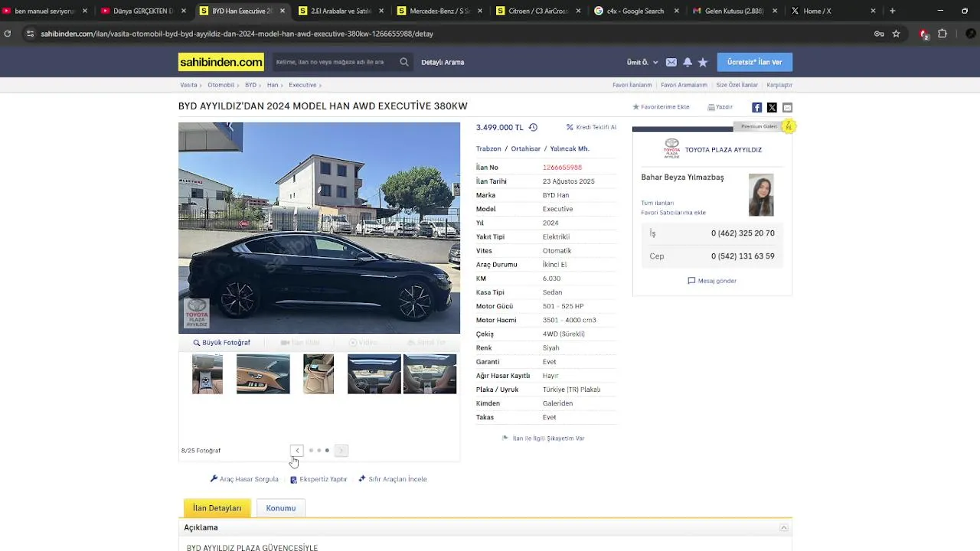Open Sıfır Araçları İncele link

(393, 479)
